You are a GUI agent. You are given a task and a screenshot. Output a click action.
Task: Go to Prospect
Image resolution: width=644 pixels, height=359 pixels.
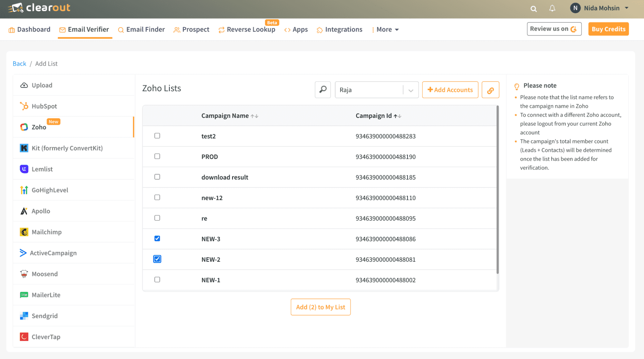pyautogui.click(x=191, y=29)
